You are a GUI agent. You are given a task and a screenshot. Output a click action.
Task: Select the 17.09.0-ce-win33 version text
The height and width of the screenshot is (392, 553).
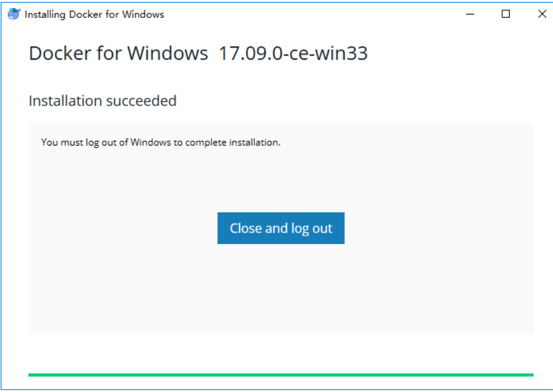(x=293, y=53)
